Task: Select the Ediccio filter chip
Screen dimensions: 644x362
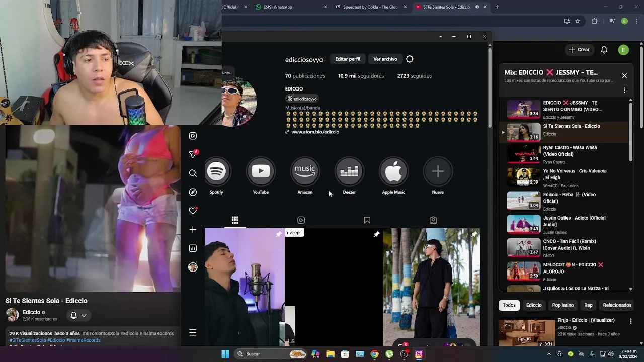Action: [x=534, y=305]
